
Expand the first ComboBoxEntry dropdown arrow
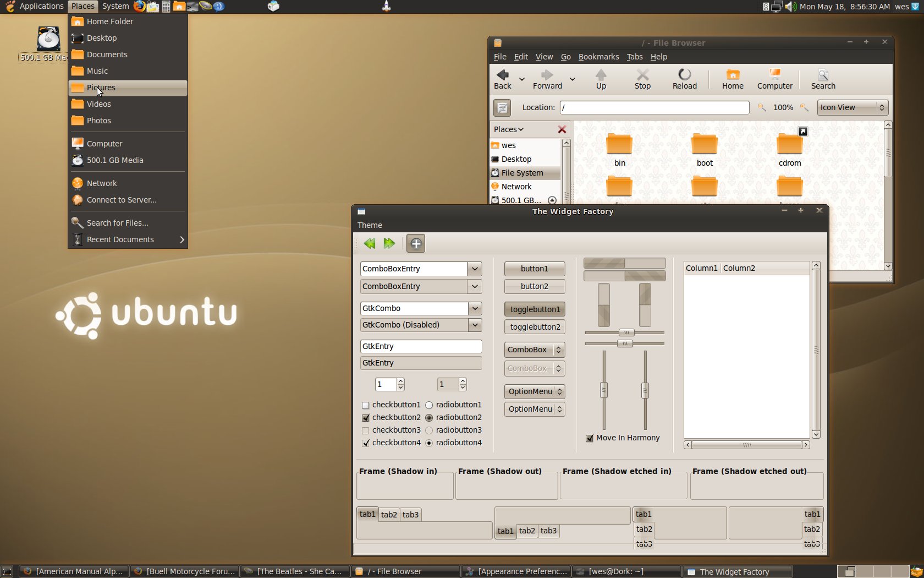(x=475, y=269)
